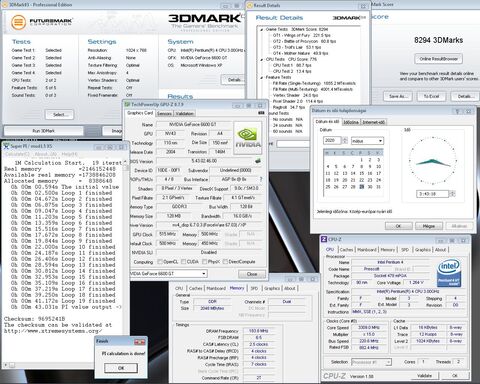This screenshot has height=384, width=480.
Task: Open the About tab in front CPU-Z window
Action: click(440, 250)
